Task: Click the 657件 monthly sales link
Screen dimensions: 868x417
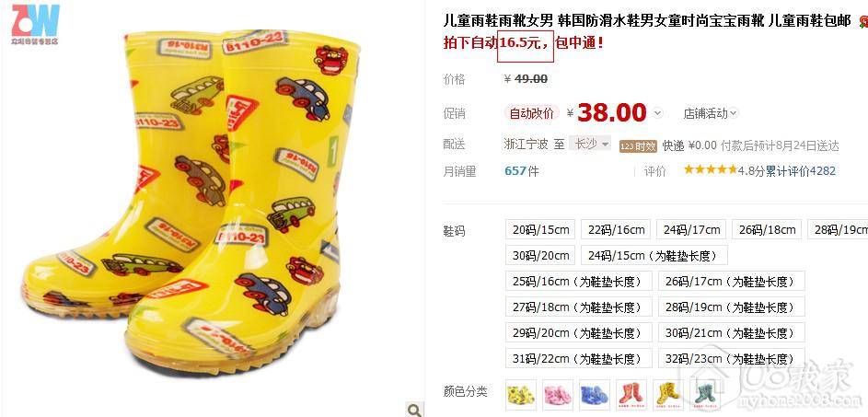Action: coord(522,171)
